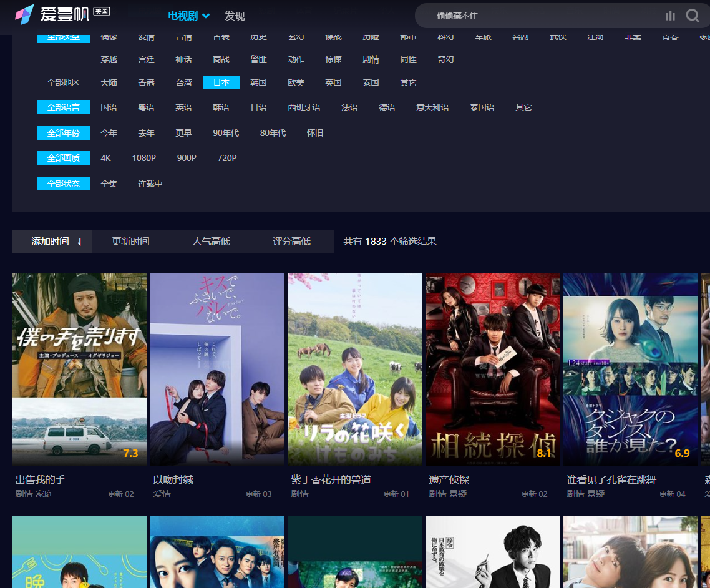Click the 更新 04 label under 谁看见了孔雀在跳舞
This screenshot has height=588, width=710.
pyautogui.click(x=673, y=494)
